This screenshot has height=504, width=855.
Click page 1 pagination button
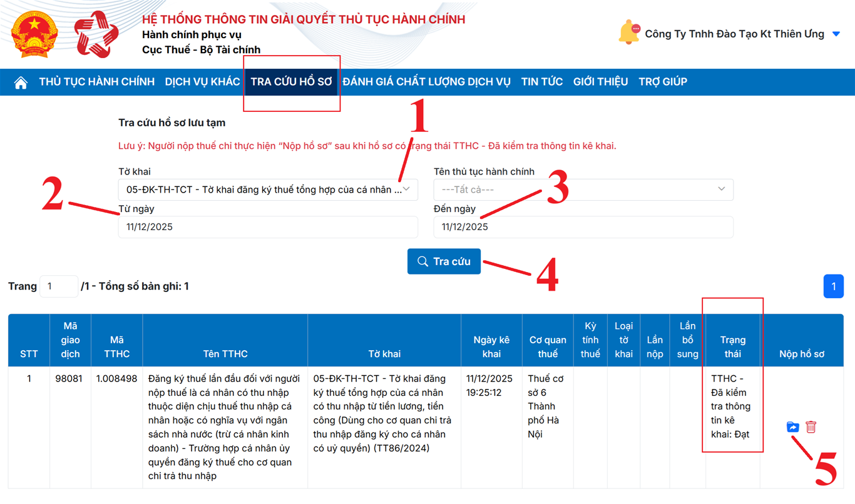click(833, 286)
